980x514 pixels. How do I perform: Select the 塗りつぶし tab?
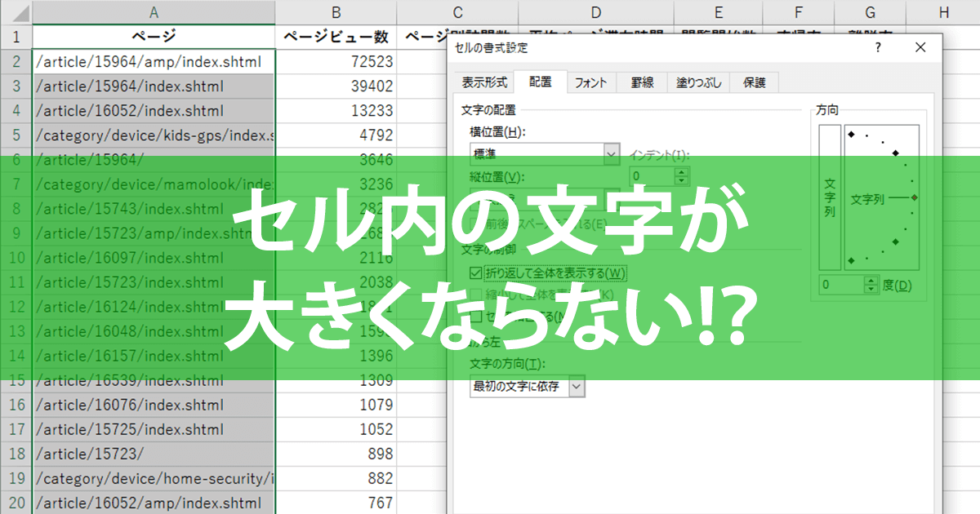pos(699,82)
